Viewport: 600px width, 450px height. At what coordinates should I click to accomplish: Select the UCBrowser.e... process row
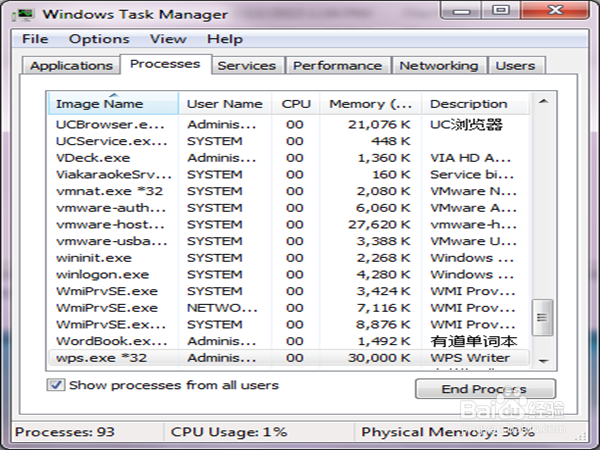pyautogui.click(x=289, y=124)
